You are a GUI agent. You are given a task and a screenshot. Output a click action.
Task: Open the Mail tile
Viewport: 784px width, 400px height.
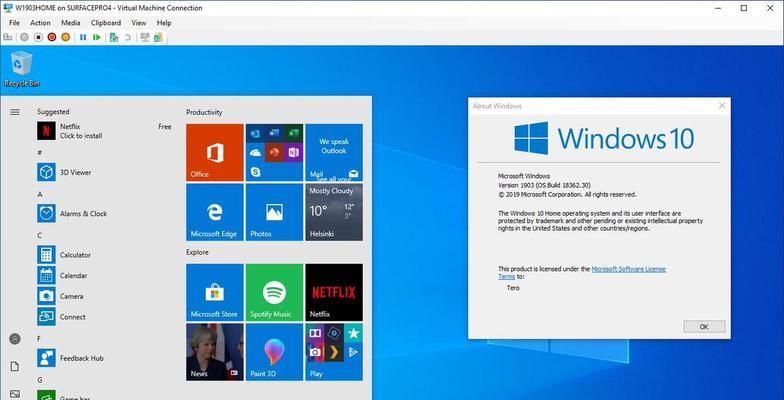[334, 152]
